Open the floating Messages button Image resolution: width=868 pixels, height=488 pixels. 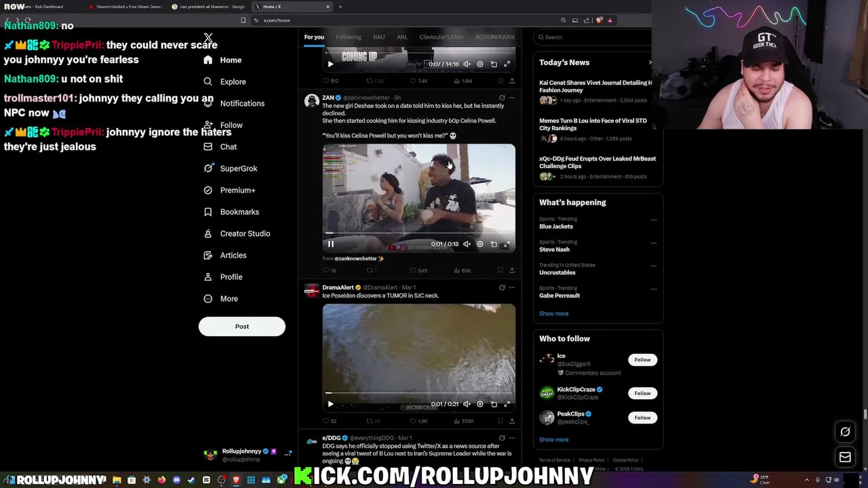point(845,457)
